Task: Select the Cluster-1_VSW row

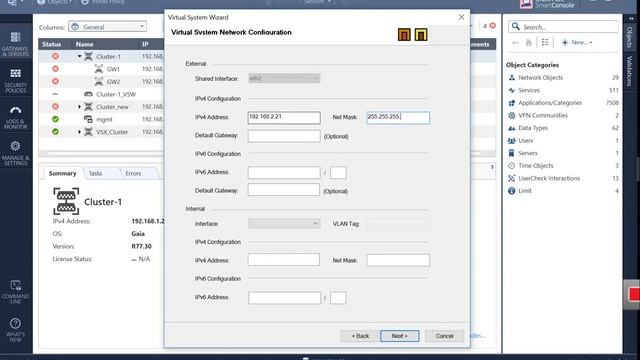Action: (x=101, y=94)
